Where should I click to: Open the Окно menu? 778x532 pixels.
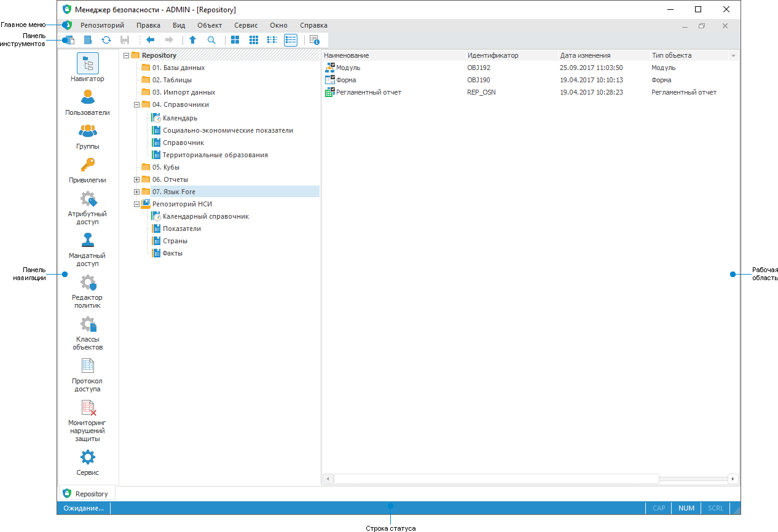(x=278, y=25)
